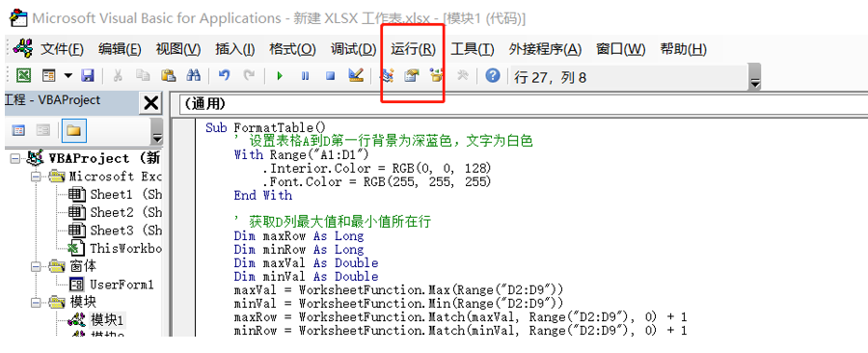Open the 工具(T) menu
This screenshot has height=353, width=868.
(x=473, y=49)
